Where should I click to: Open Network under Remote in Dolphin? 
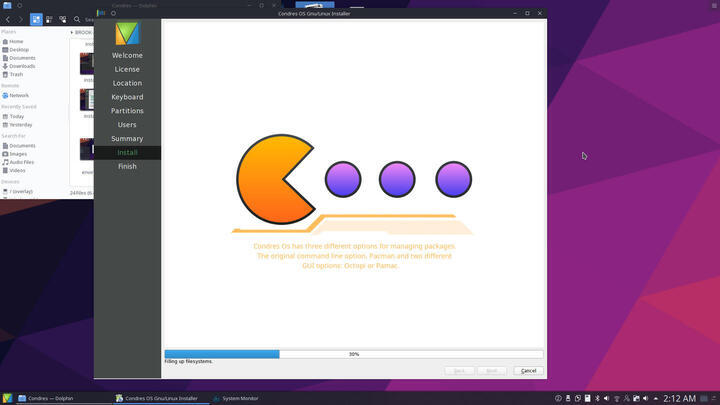[x=16, y=96]
